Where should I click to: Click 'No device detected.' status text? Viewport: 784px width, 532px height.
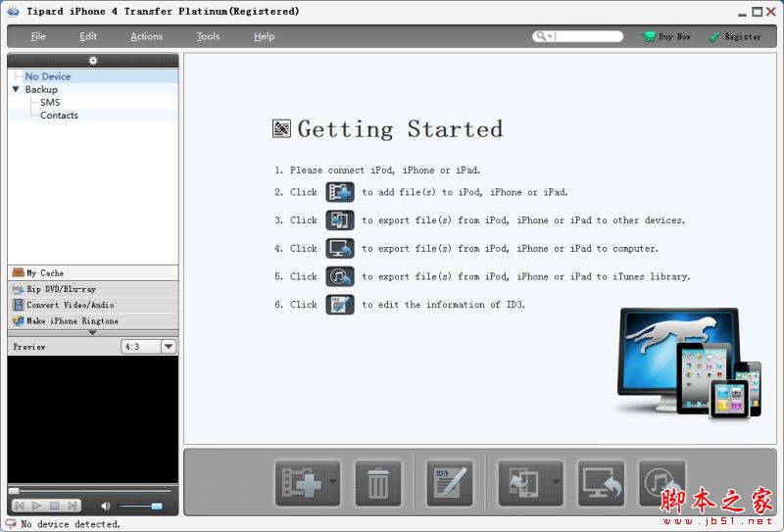[71, 524]
